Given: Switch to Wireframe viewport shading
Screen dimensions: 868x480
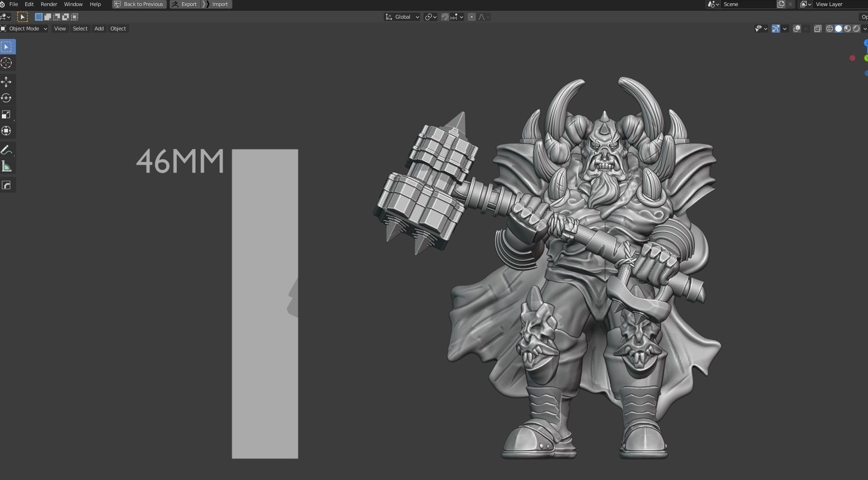Looking at the screenshot, I should click(830, 29).
